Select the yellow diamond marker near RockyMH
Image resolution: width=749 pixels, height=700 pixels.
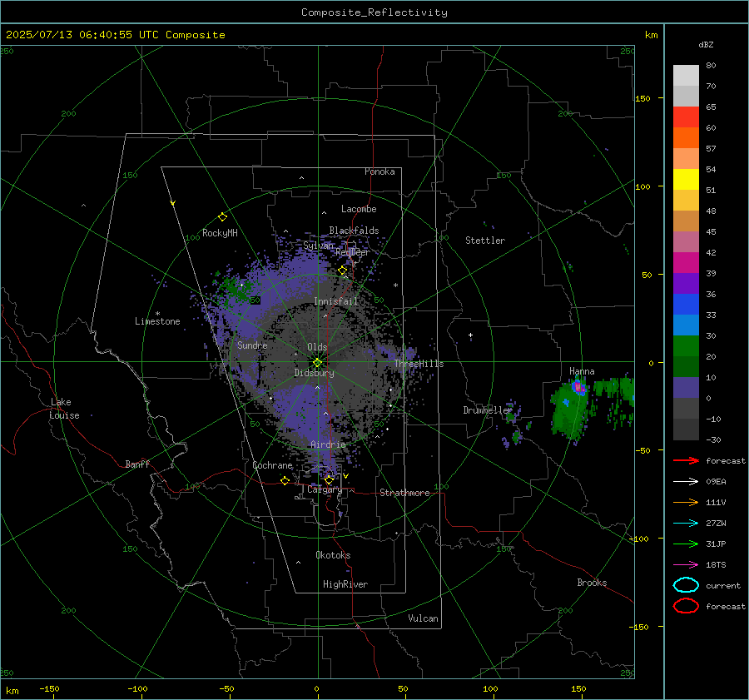(222, 217)
